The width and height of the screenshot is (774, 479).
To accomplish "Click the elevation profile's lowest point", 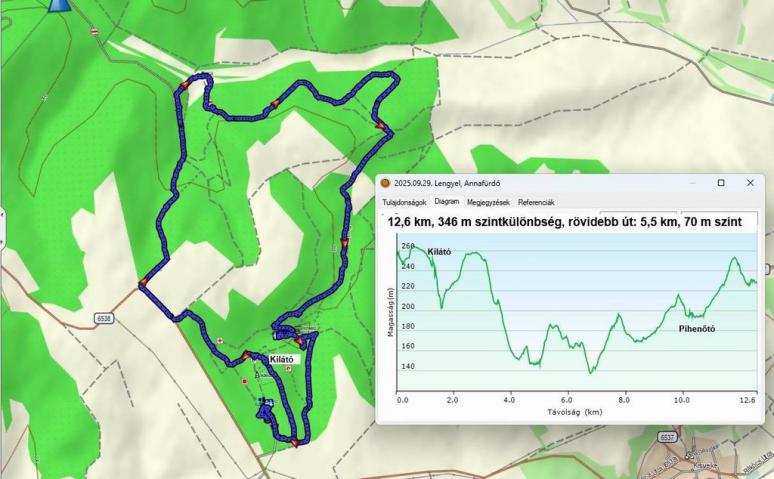I will [591, 371].
